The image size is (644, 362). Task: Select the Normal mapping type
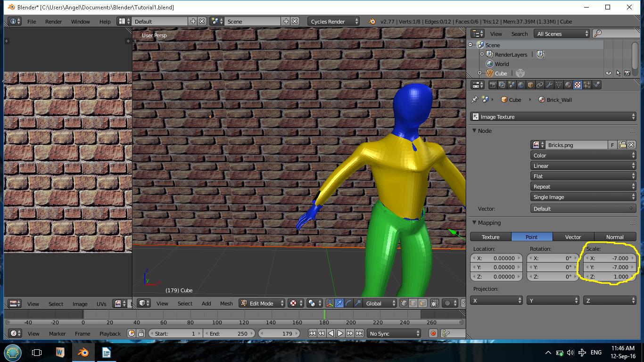click(x=615, y=237)
